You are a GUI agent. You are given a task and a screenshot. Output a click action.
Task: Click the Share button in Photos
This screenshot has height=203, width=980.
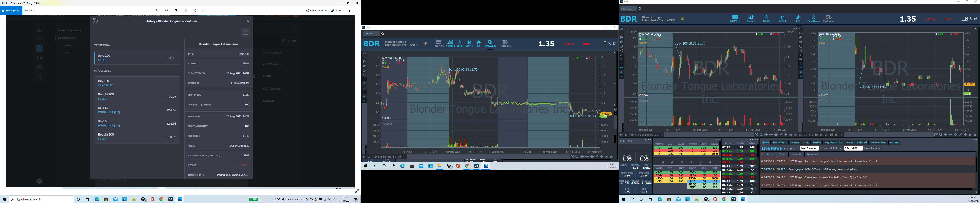tap(336, 11)
